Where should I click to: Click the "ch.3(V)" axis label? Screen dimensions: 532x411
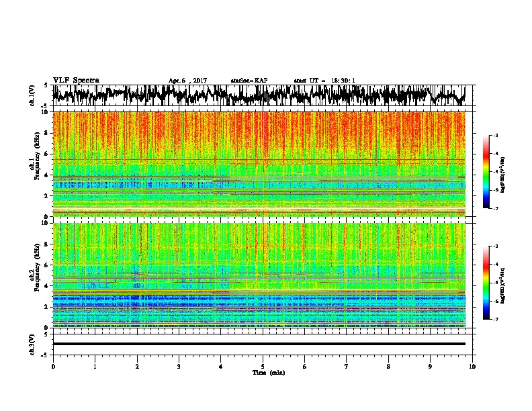coord(32,345)
